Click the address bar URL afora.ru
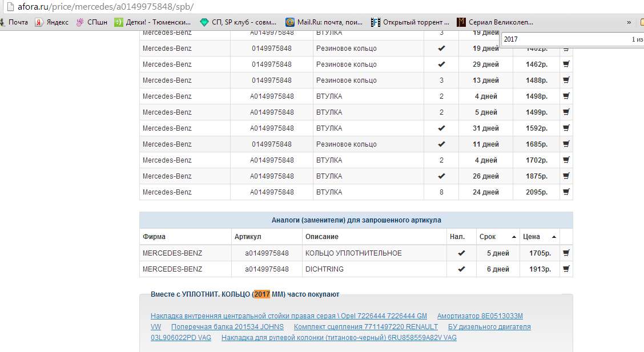This screenshot has width=644, height=352. click(x=106, y=7)
